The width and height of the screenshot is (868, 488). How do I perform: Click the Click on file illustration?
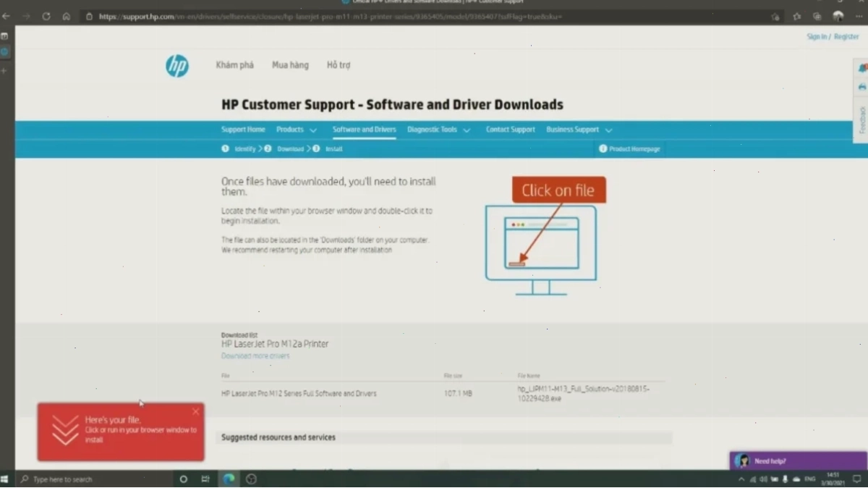(x=545, y=236)
